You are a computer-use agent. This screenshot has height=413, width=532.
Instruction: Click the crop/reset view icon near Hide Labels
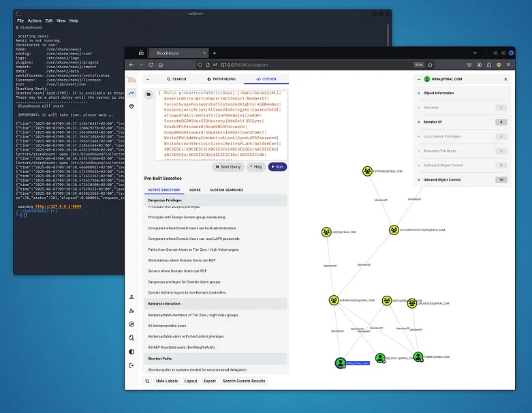147,381
